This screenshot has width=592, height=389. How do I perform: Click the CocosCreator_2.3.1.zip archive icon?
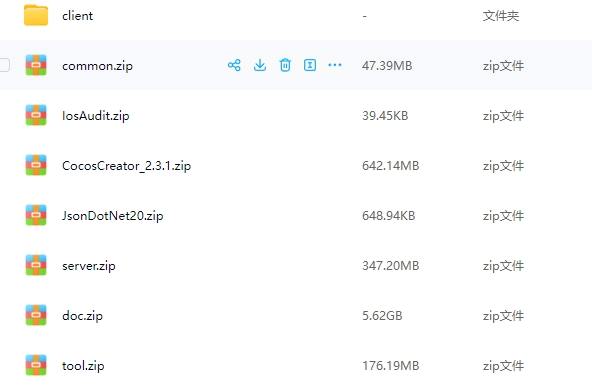point(36,165)
